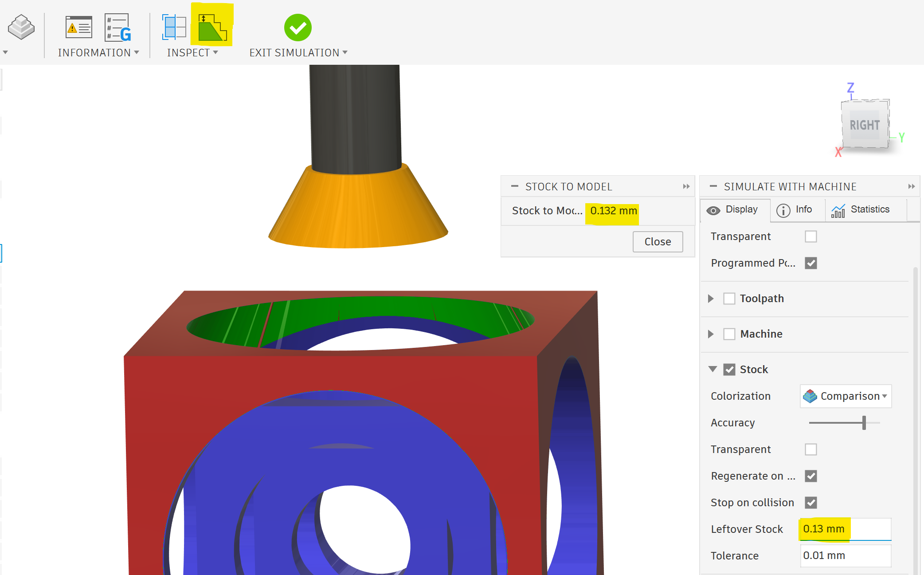Disable the Stop on collision checkbox

811,503
